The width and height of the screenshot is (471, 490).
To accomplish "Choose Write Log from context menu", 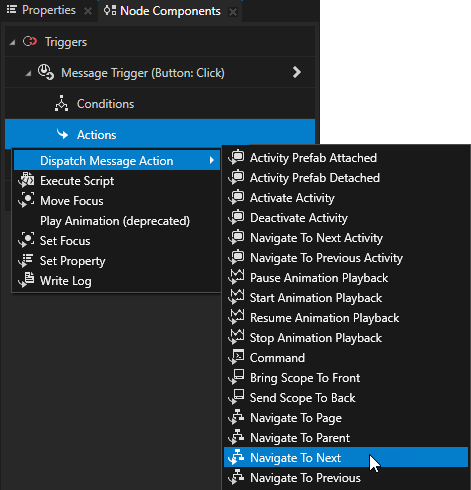I will pos(117,281).
